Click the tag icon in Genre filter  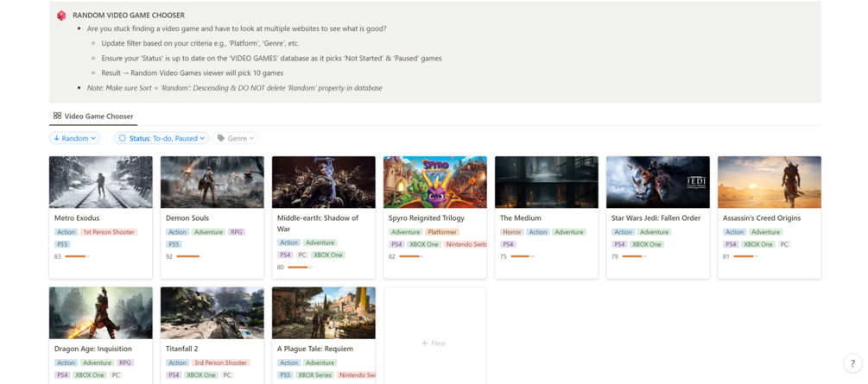[221, 138]
